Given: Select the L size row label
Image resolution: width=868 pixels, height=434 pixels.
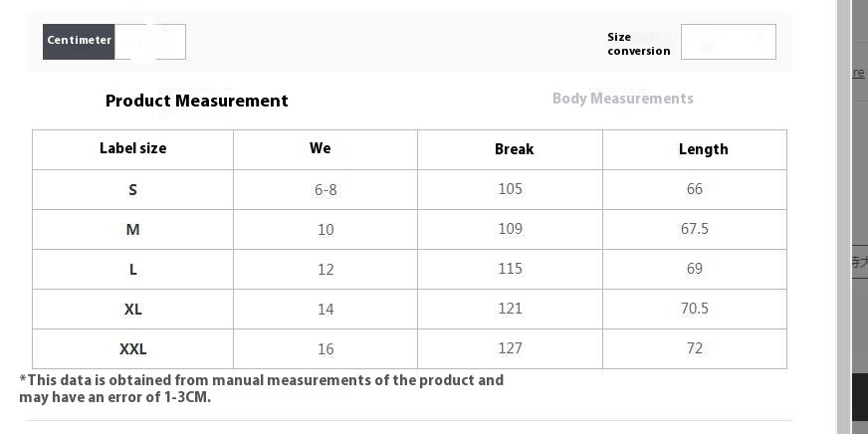Looking at the screenshot, I should pyautogui.click(x=132, y=270).
